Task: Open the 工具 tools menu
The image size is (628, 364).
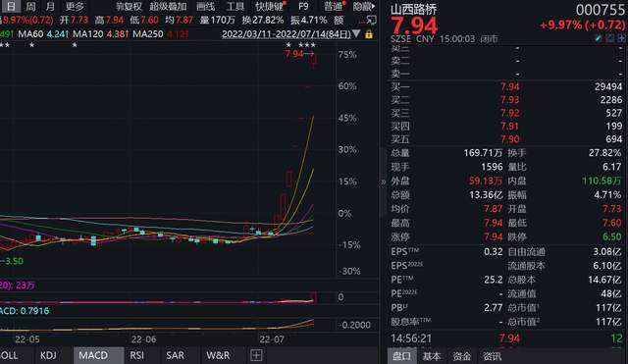Action: tap(235, 7)
